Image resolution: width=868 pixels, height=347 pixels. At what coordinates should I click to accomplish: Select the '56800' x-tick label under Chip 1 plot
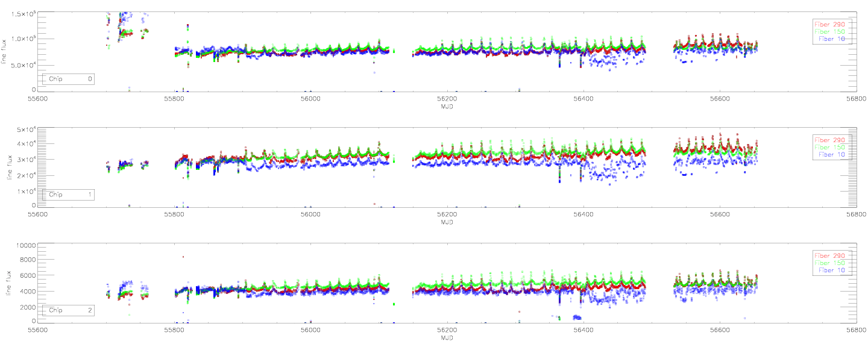pos(857,214)
